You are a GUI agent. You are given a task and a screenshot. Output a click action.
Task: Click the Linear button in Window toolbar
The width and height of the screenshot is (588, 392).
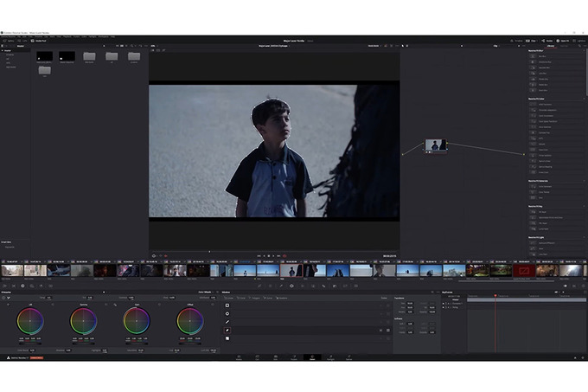[x=228, y=298]
